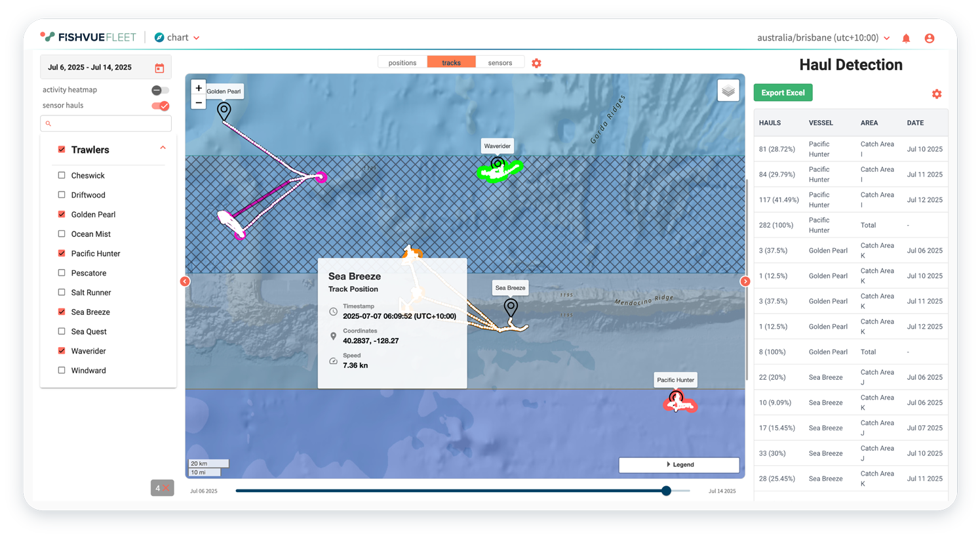980x538 pixels.
Task: Click the Sea Breeze map pin
Action: click(x=511, y=307)
